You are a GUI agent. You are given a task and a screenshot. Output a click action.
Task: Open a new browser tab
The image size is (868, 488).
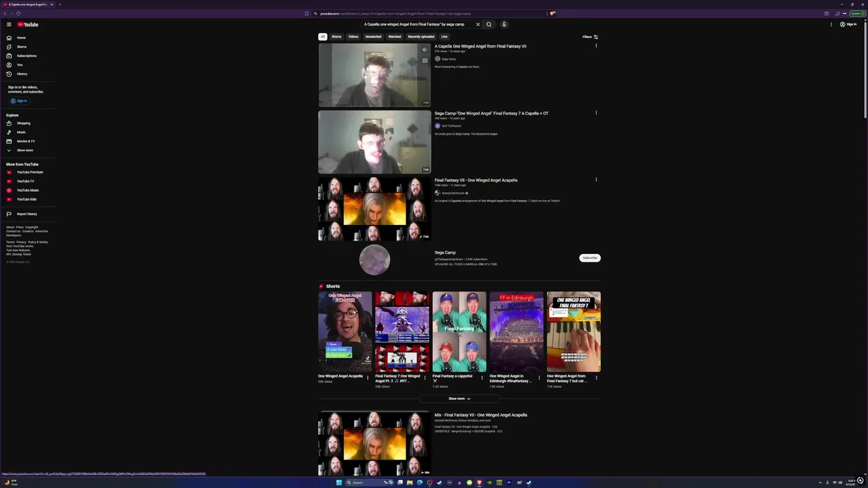[x=60, y=4]
